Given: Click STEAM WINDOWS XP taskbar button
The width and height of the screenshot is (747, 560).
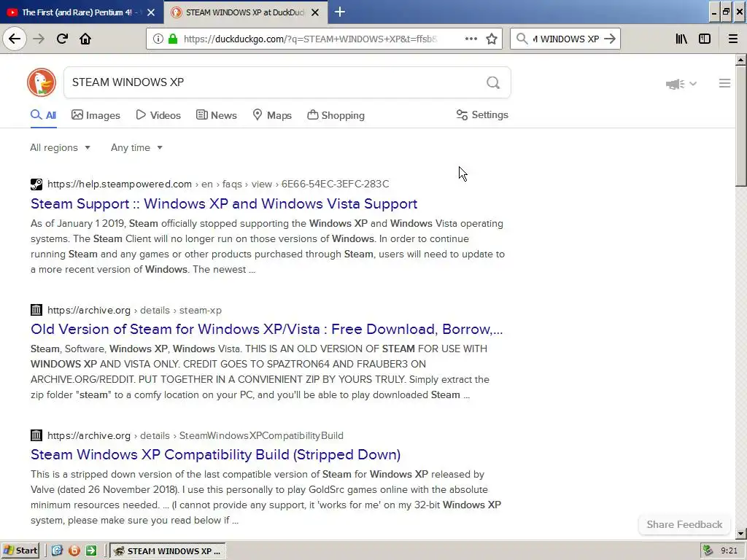Looking at the screenshot, I should pyautogui.click(x=169, y=551).
